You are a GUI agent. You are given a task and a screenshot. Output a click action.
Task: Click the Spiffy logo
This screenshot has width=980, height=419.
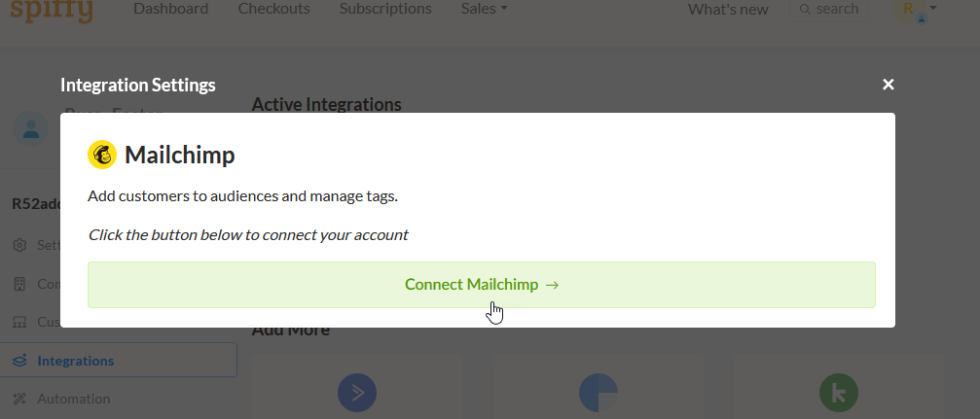coord(52,11)
